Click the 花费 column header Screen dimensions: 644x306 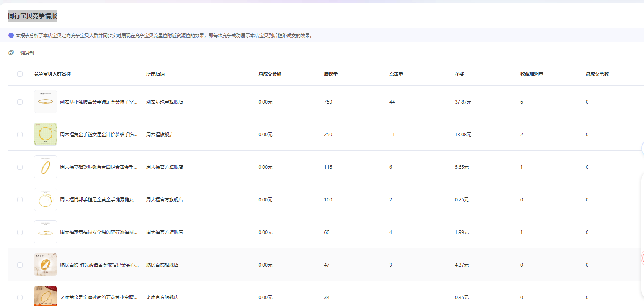pos(459,74)
